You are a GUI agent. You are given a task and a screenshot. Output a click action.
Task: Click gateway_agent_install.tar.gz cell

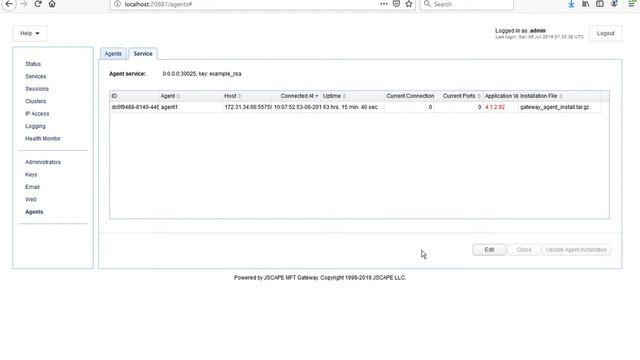tap(560, 107)
